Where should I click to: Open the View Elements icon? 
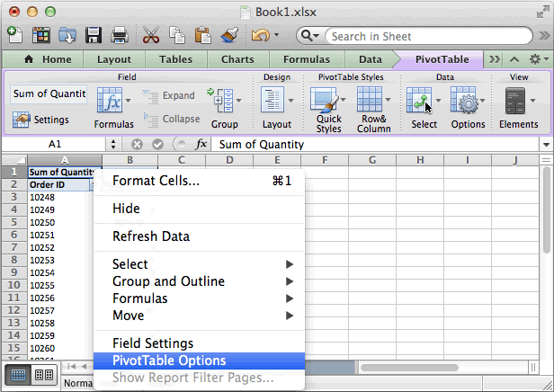(515, 101)
